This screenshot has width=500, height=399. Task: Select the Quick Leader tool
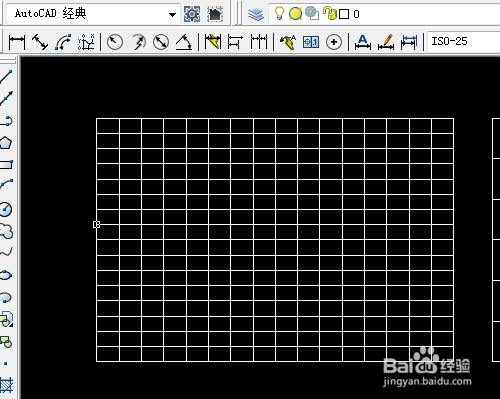coord(288,42)
